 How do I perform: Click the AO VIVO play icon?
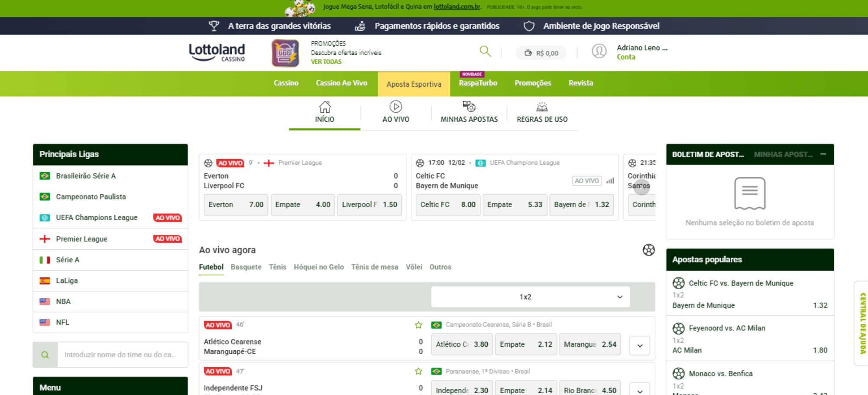(395, 106)
